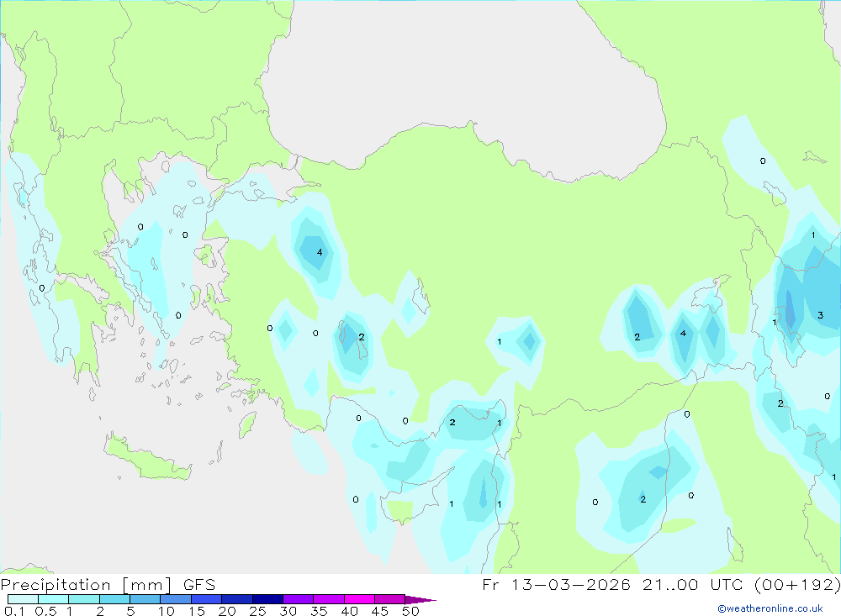This screenshot has width=841, height=616.
Task: Select the 40–45 mm magenta legend swatch
Action: [359, 599]
